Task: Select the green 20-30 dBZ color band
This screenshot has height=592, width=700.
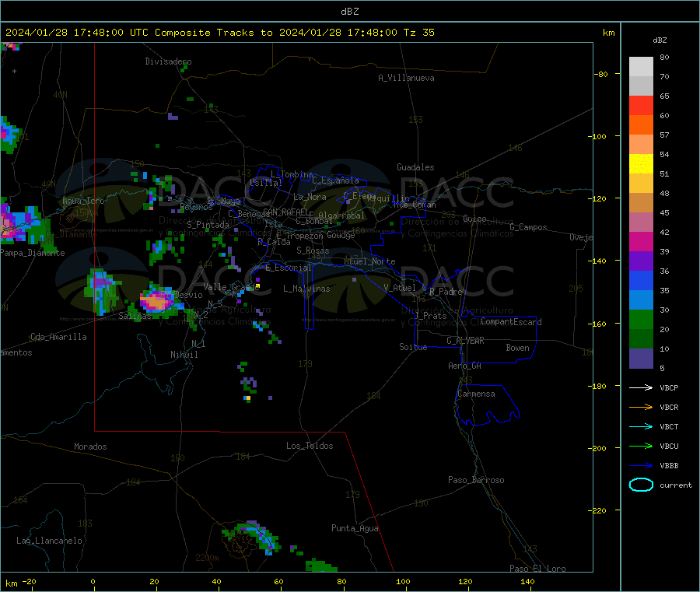Action: 641,319
